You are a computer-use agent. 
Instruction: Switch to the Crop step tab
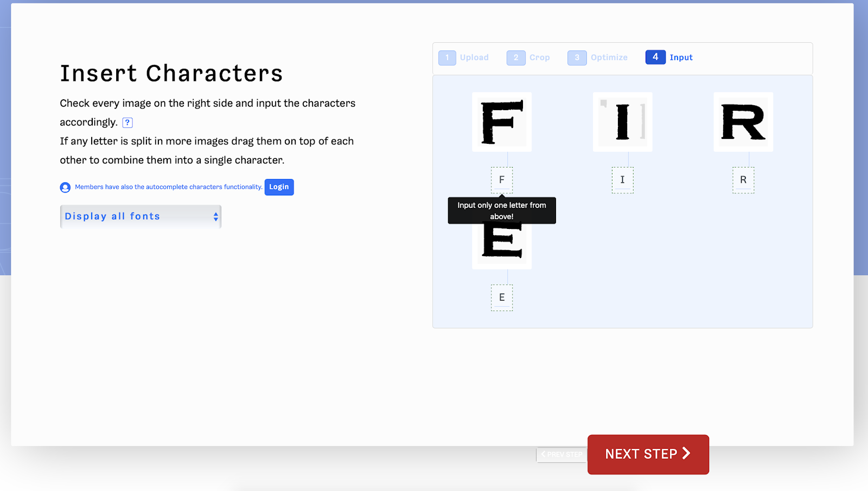point(528,58)
